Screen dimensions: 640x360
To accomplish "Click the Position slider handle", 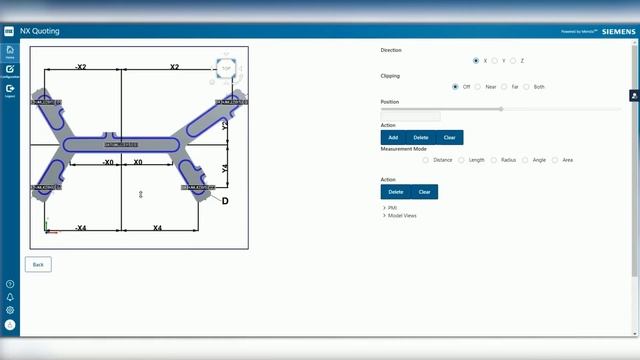I will point(501,109).
